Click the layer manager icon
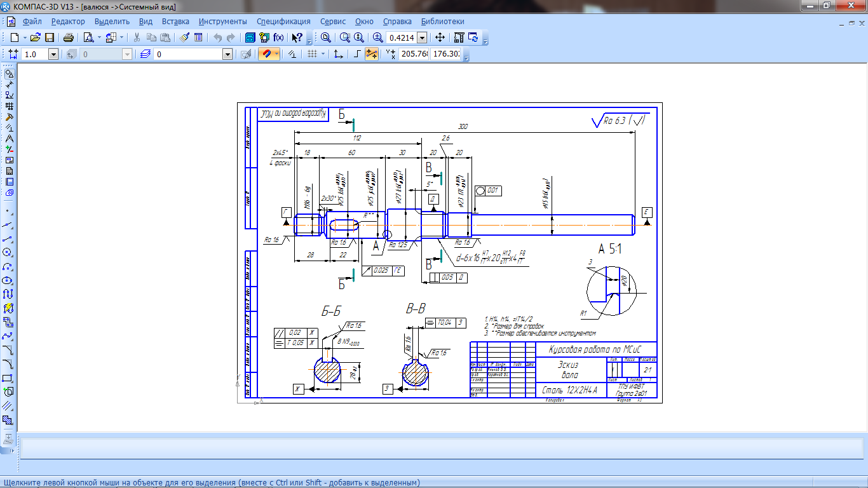 pos(145,55)
